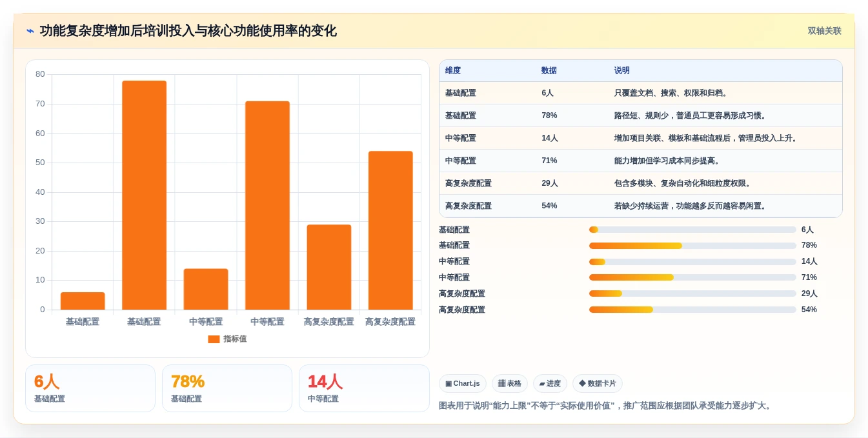
Task: Open the 6人 基础配置 data card
Action: [x=90, y=388]
